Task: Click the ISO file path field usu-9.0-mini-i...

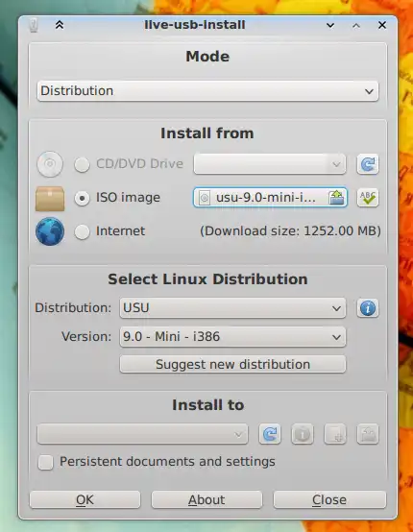Action: point(270,198)
